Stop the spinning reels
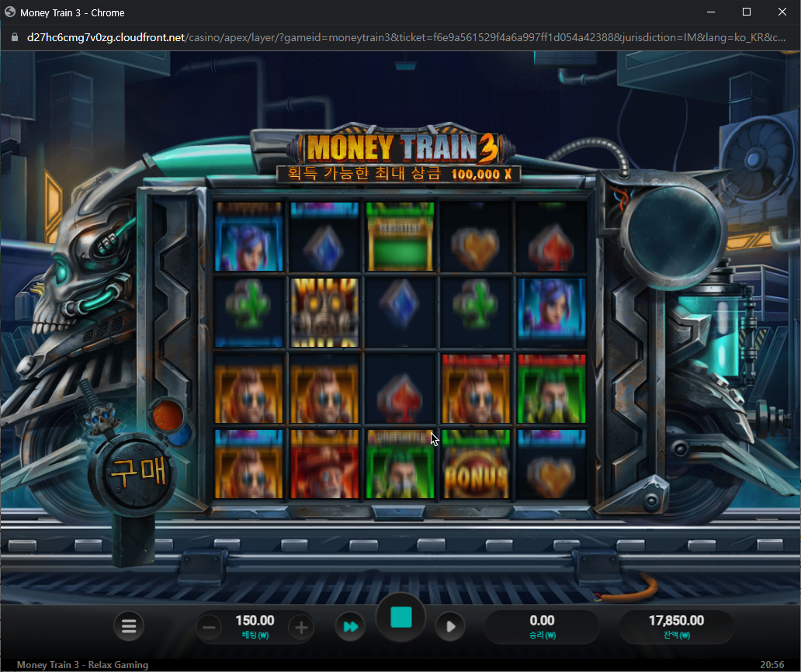This screenshot has height=672, width=801. pyautogui.click(x=401, y=618)
